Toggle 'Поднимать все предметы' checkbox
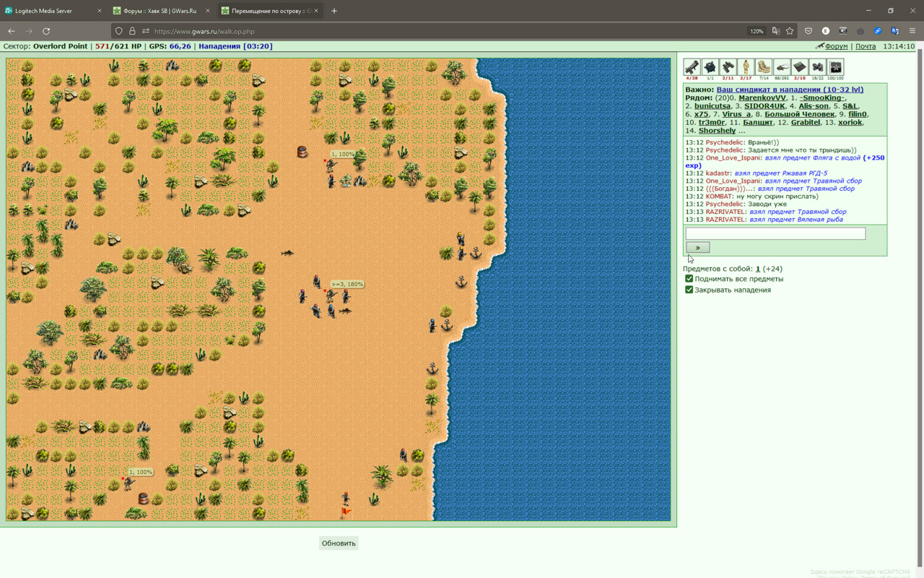The image size is (924, 578). (x=689, y=278)
